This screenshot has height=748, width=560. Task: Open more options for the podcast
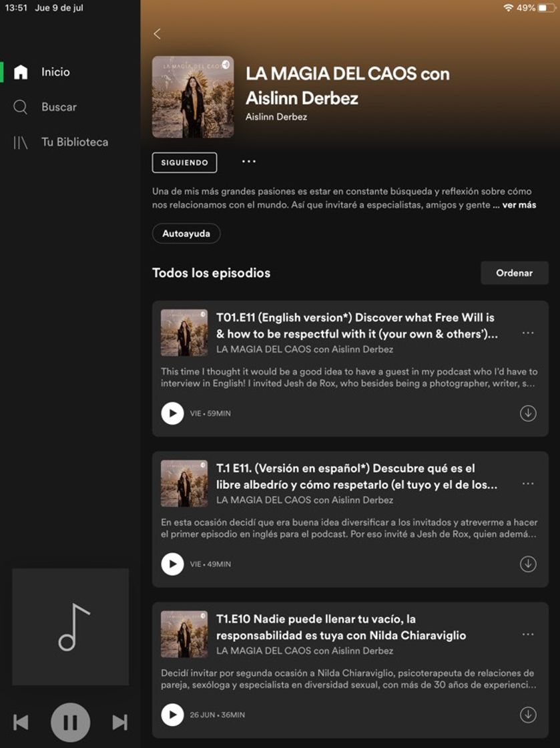point(248,162)
